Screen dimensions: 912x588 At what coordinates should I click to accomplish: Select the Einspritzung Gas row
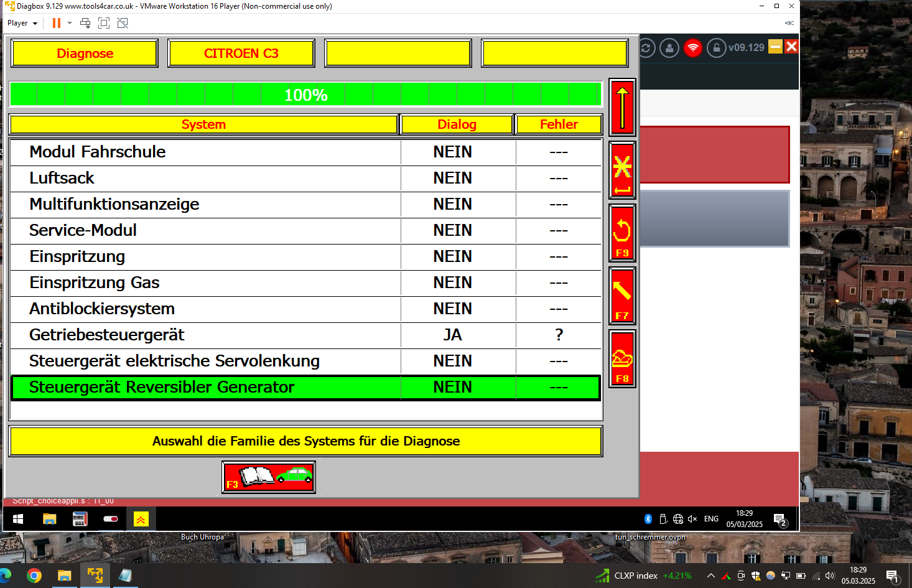click(x=306, y=283)
